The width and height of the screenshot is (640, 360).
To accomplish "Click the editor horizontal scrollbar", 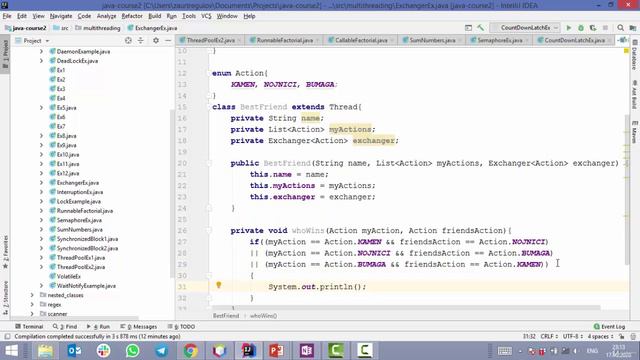I will tap(406, 307).
